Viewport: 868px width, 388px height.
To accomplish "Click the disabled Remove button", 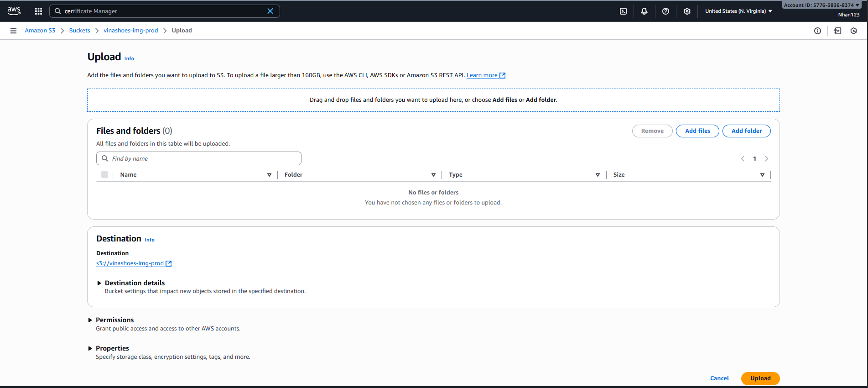I will (x=652, y=131).
